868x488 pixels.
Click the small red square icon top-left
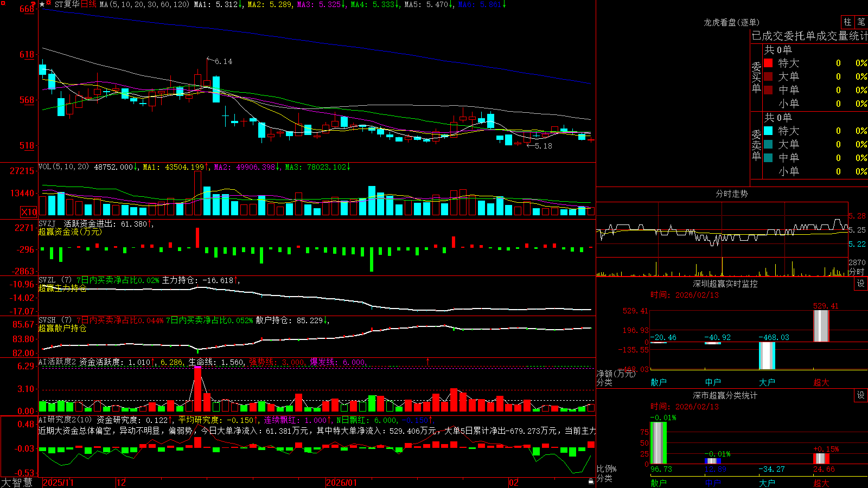click(x=2, y=3)
